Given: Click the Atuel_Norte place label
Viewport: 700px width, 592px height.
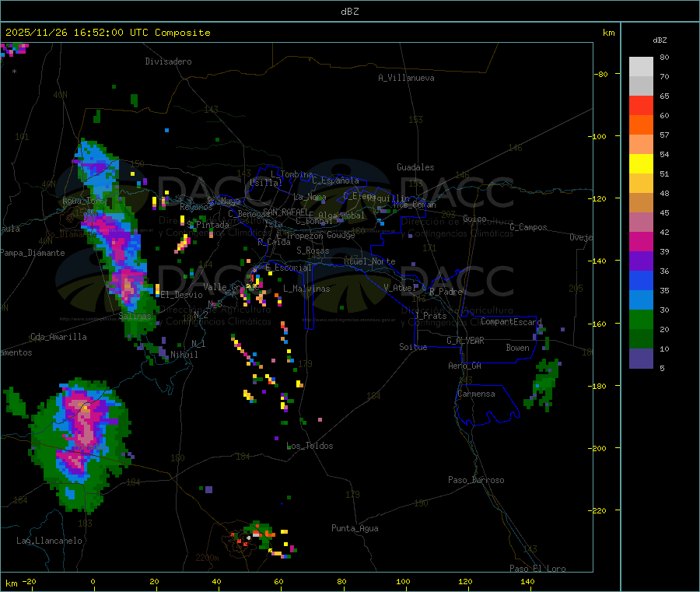Looking at the screenshot, I should 369,261.
